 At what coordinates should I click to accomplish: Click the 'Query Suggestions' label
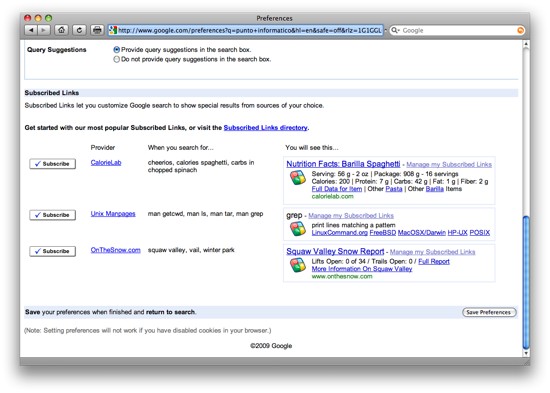tap(56, 50)
